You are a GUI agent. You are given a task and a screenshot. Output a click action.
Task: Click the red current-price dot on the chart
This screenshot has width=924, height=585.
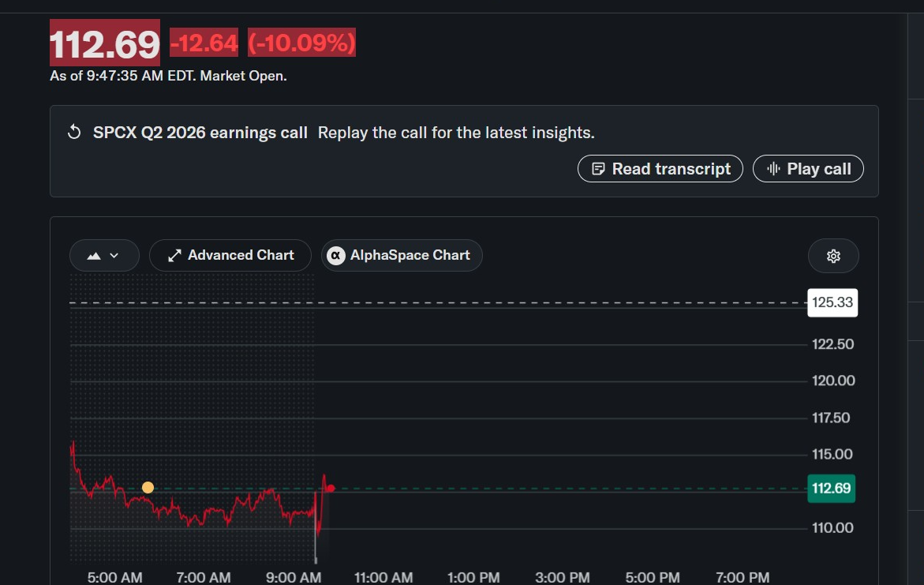pos(331,488)
